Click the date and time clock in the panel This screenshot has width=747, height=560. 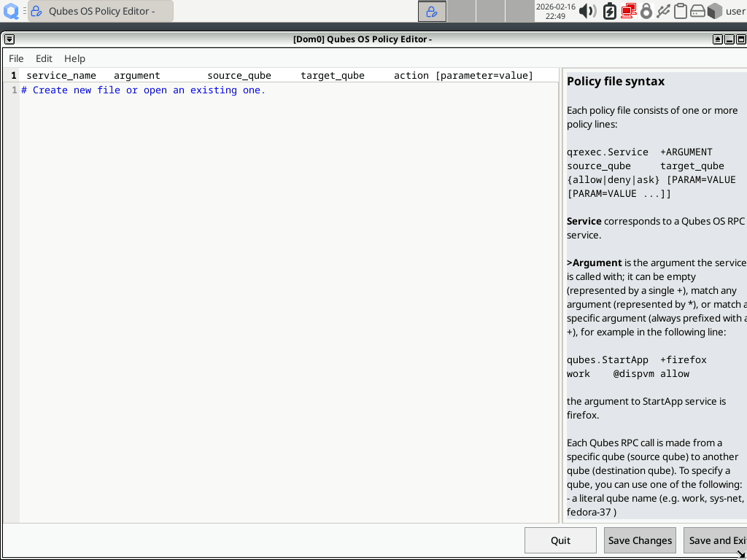point(555,11)
